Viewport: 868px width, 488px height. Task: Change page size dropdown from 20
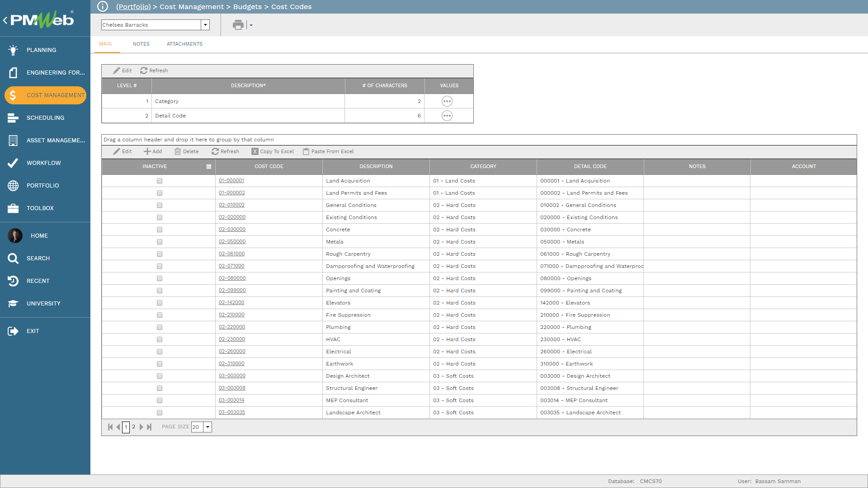click(x=208, y=427)
